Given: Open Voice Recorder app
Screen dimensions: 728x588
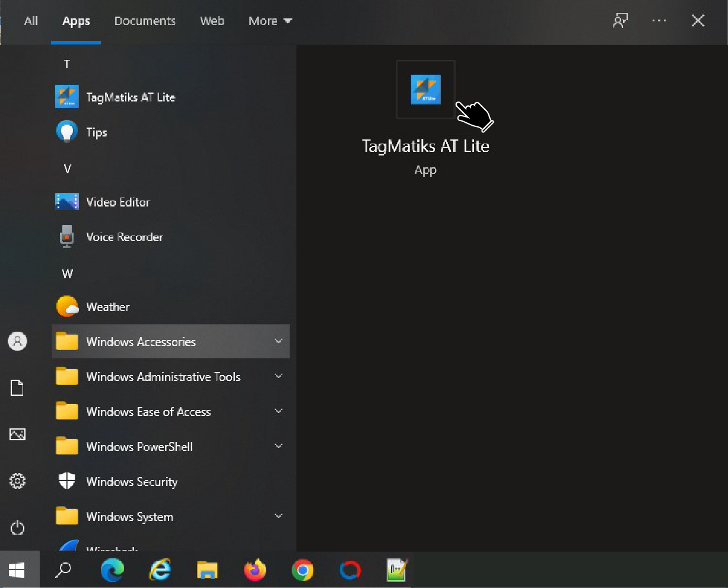Looking at the screenshot, I should [x=124, y=237].
